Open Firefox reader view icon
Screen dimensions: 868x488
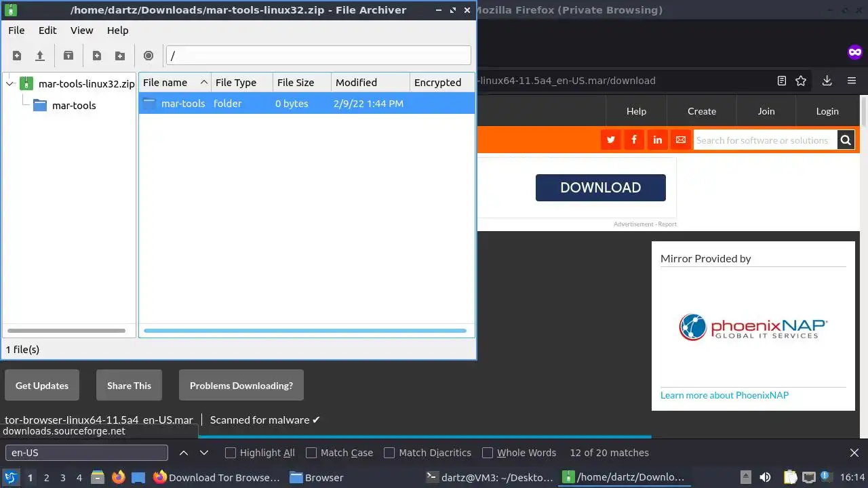782,81
